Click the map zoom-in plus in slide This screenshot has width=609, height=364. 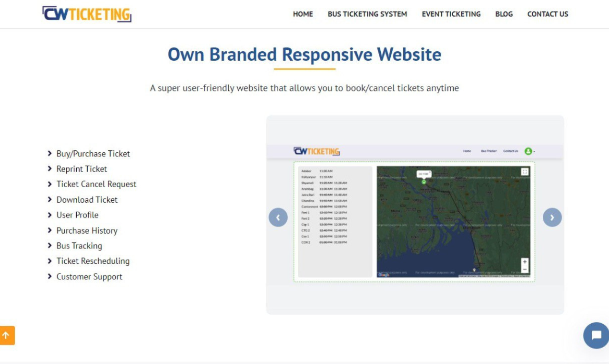[525, 262]
